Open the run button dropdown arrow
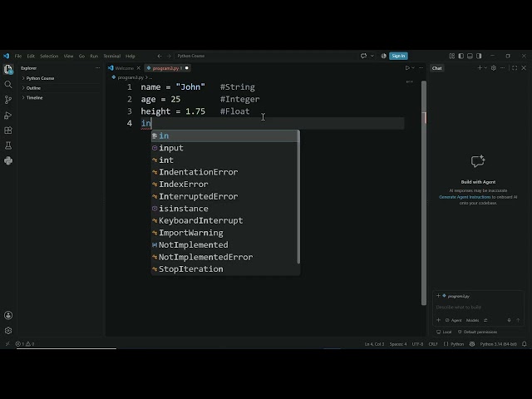Screen dimensions: 532x399 (413, 68)
